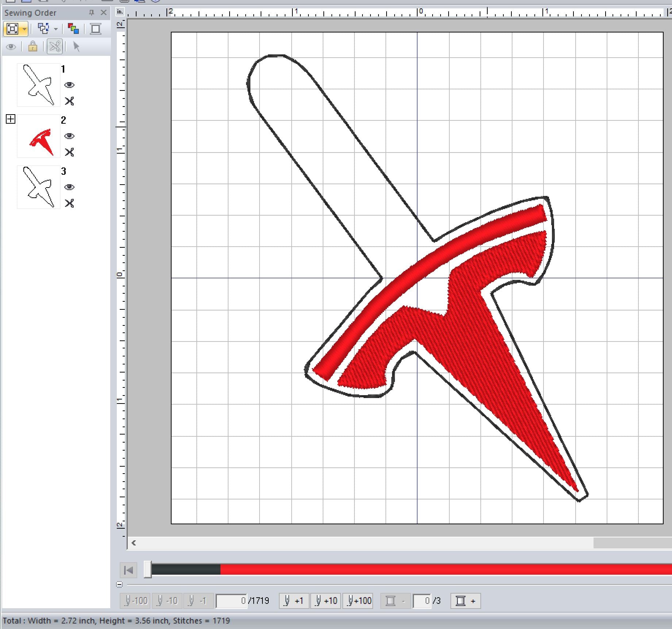Click the thread spool icon in Sewing Order toolbar
This screenshot has width=672, height=629.
tap(96, 28)
